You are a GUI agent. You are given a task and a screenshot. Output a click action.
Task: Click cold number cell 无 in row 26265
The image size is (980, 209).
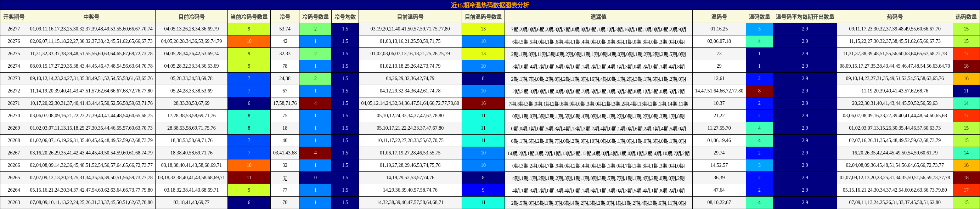(x=285, y=177)
